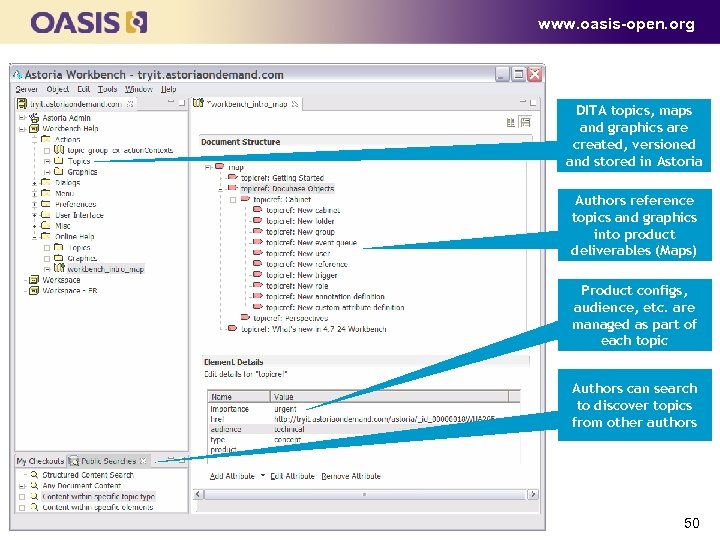The image size is (720, 540).
Task: Minimize the navigator panel
Action: pyautogui.click(x=171, y=102)
